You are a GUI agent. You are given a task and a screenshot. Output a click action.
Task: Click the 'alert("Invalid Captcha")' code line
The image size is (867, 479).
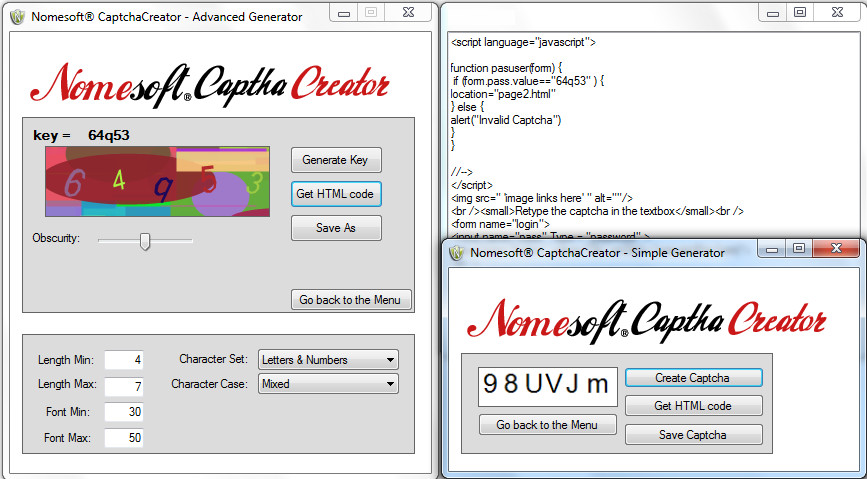(505, 120)
